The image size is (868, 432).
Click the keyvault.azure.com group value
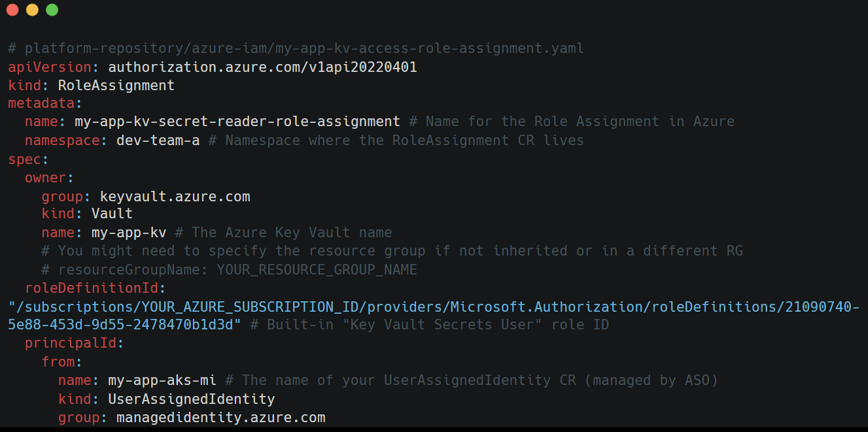175,196
